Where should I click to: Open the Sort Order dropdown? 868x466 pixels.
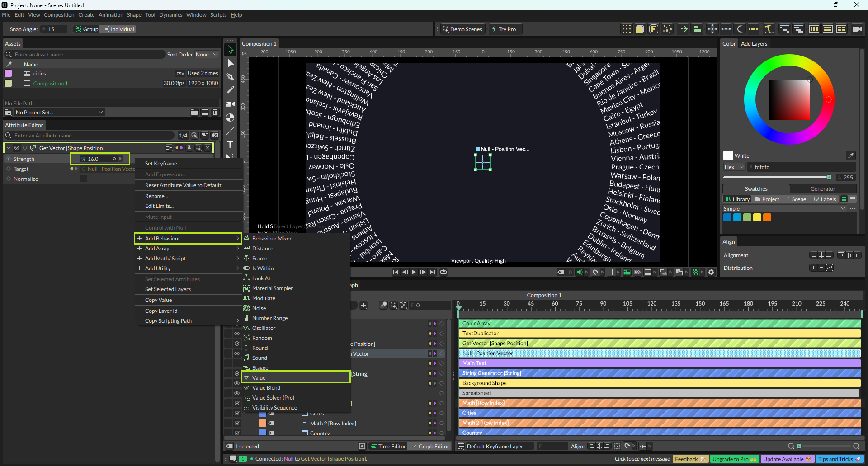(x=206, y=55)
